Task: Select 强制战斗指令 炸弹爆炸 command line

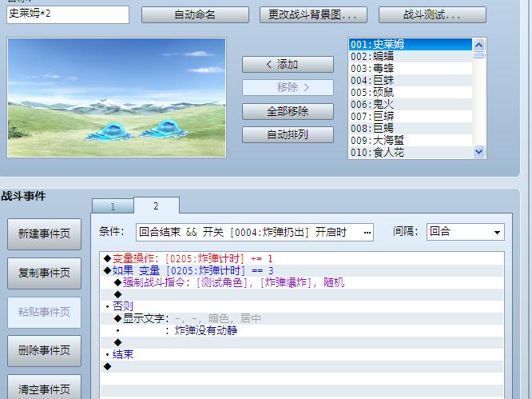Action: [x=302, y=282]
